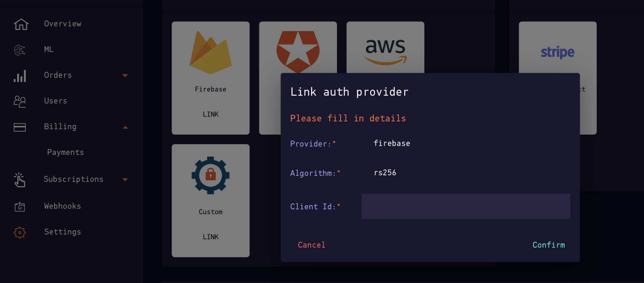This screenshot has height=283, width=644.
Task: Click the Orders bar chart icon
Action: [x=20, y=76]
